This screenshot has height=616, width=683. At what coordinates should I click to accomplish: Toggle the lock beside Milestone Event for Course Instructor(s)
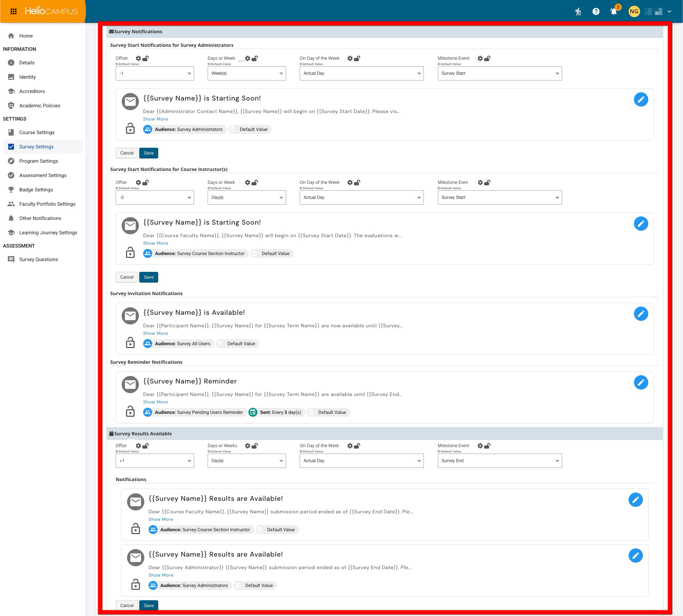487,182
